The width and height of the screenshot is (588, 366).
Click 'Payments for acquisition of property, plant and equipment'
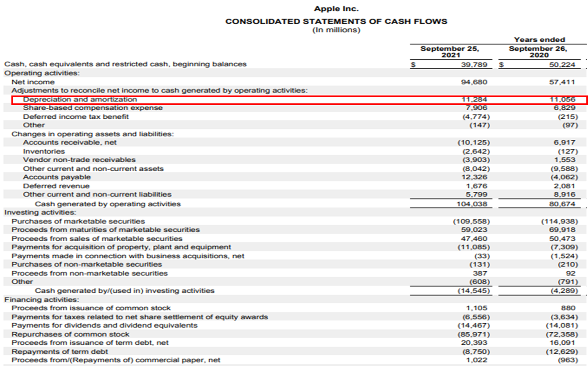coord(121,247)
